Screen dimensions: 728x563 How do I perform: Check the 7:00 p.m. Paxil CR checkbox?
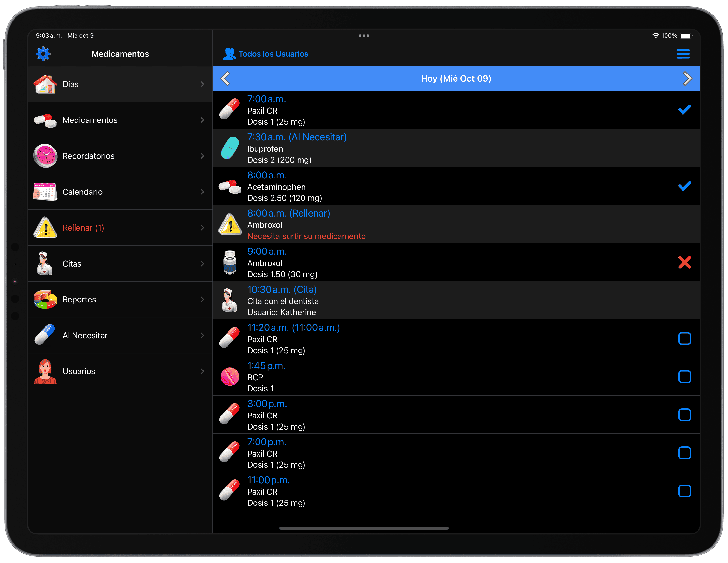(x=685, y=453)
